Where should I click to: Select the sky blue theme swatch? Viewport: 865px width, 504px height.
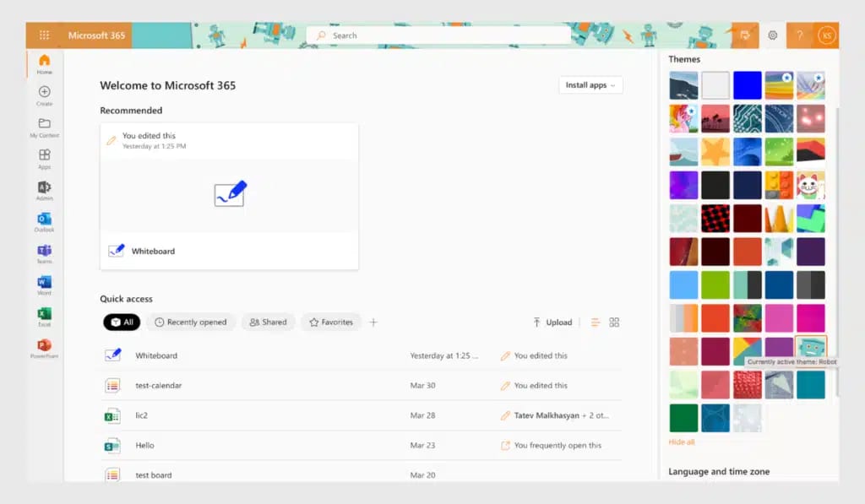683,285
